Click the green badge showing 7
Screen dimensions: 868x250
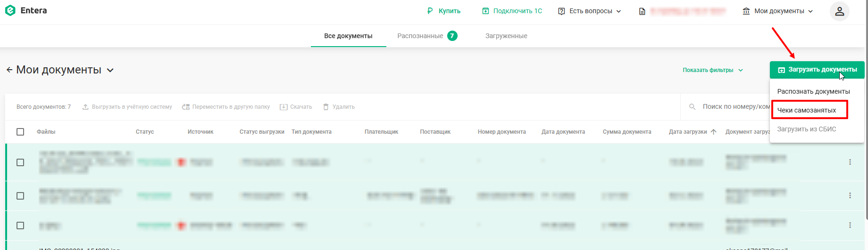452,36
